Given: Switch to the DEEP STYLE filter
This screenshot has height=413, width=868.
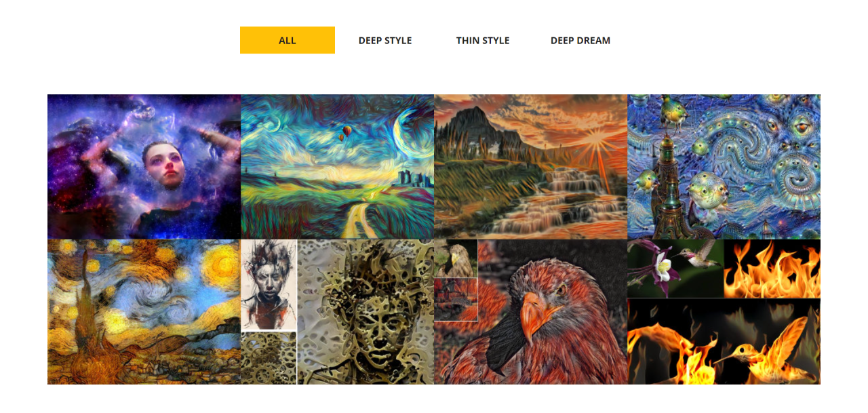Looking at the screenshot, I should [385, 40].
